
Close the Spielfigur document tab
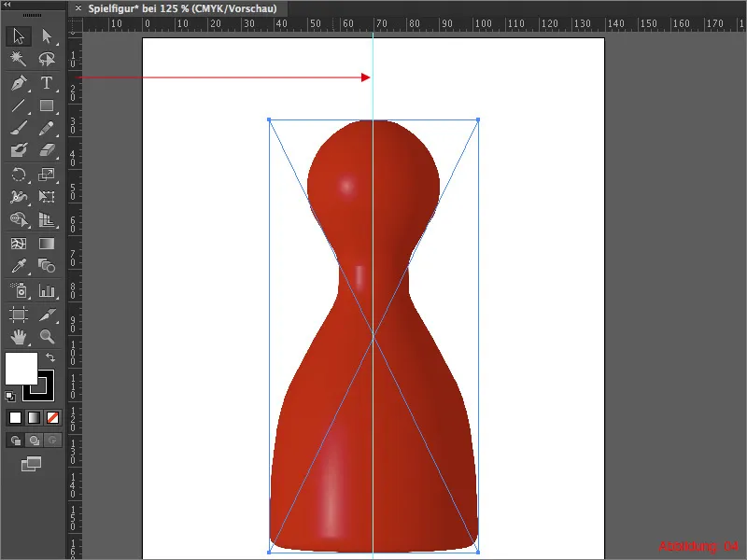tap(78, 8)
